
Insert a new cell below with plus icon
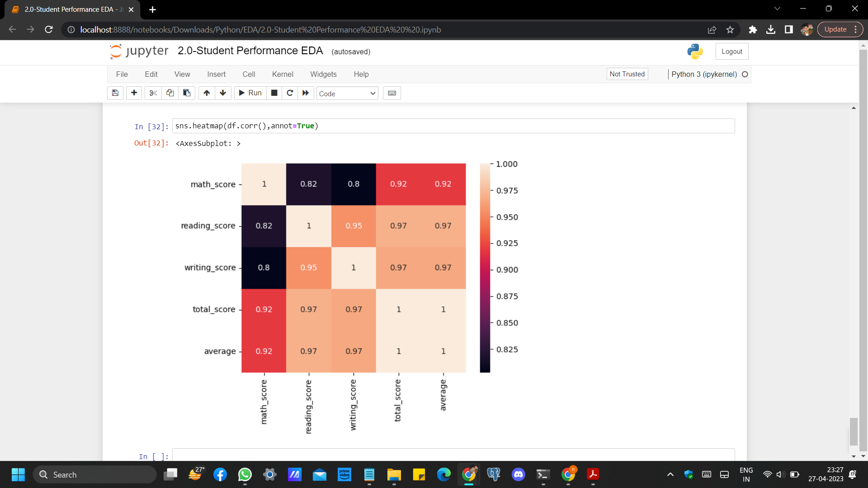pyautogui.click(x=134, y=93)
